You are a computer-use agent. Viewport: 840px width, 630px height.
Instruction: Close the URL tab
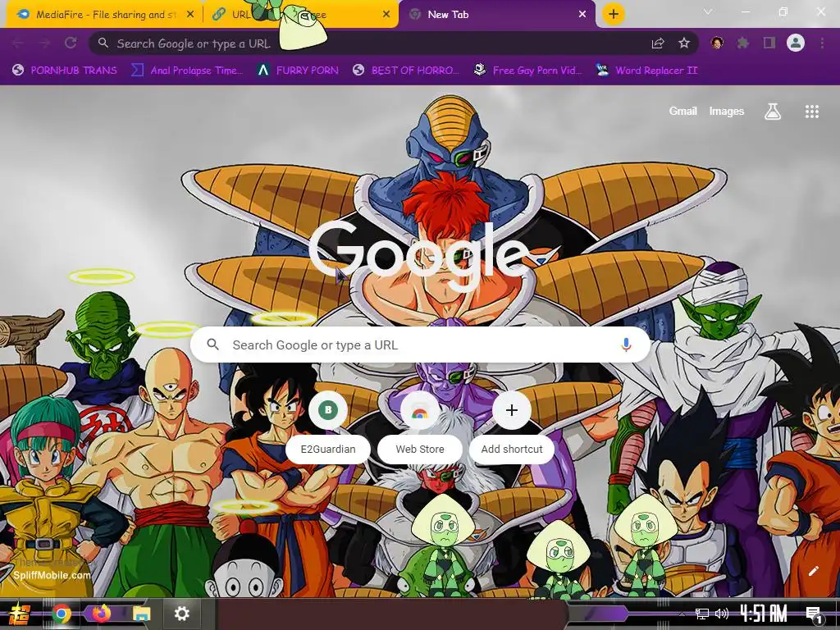click(386, 15)
